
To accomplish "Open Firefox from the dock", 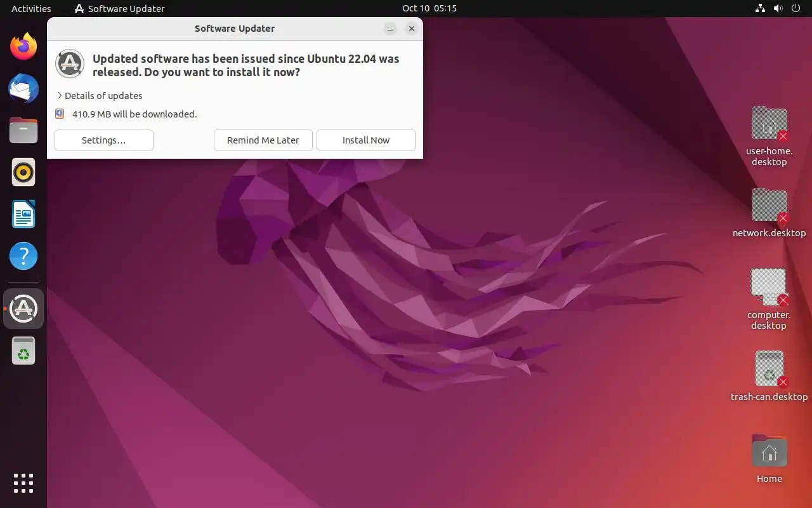I will click(23, 46).
